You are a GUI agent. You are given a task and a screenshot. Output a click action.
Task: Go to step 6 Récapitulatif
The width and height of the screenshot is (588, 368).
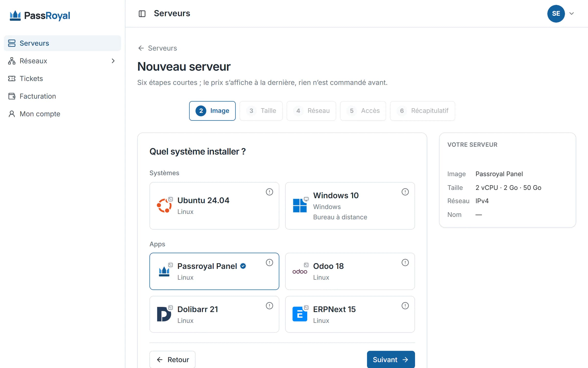pyautogui.click(x=422, y=111)
